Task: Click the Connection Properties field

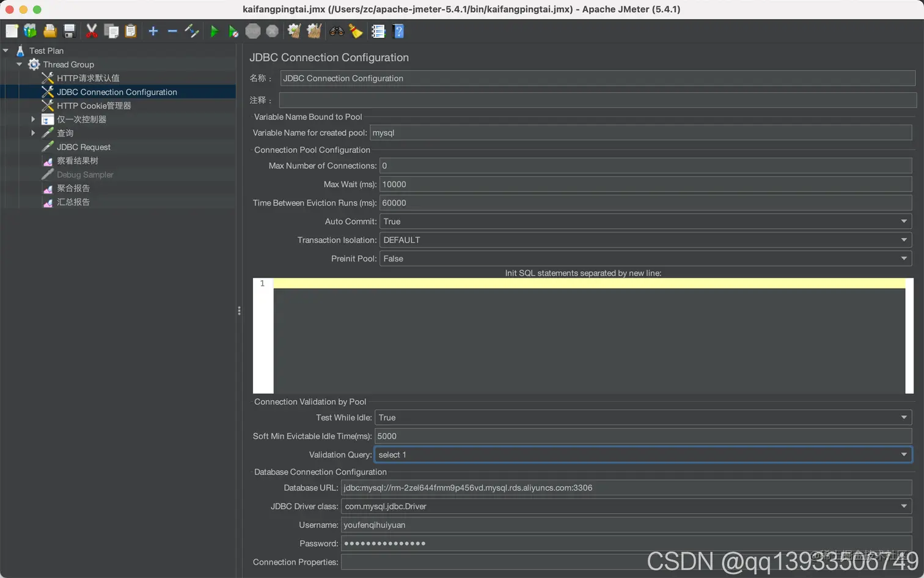Action: 626,562
